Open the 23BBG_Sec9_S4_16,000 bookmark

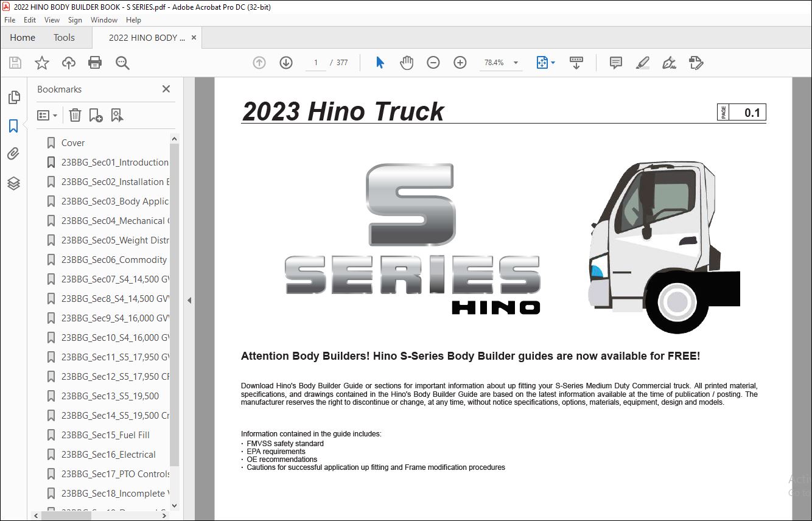[114, 318]
